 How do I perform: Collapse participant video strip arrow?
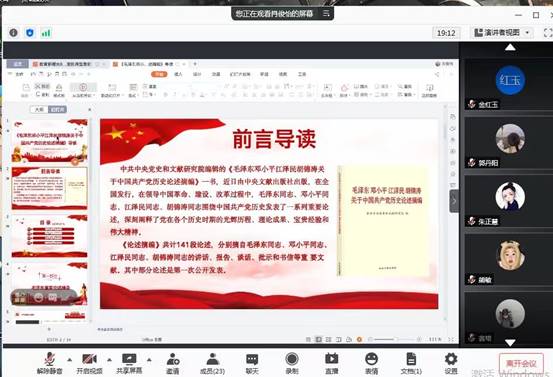click(454, 201)
